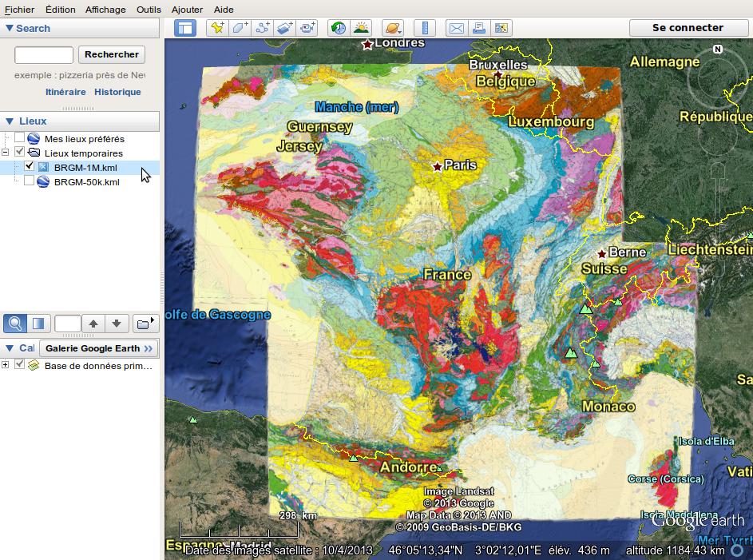
Task: Select the Add Path tool
Action: point(262,28)
